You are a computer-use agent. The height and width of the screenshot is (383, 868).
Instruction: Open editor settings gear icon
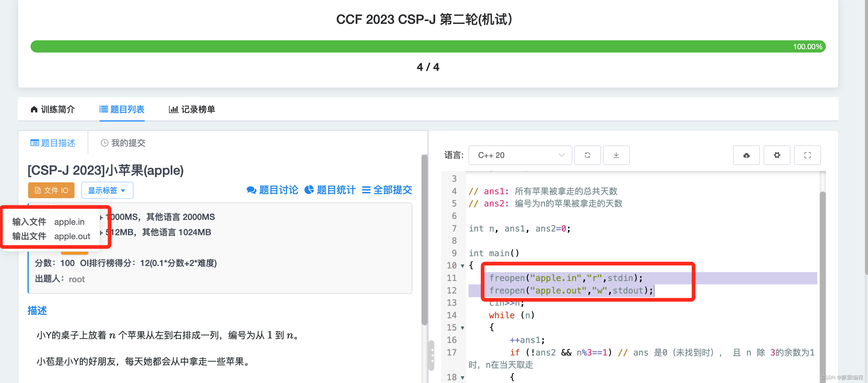pyautogui.click(x=776, y=155)
